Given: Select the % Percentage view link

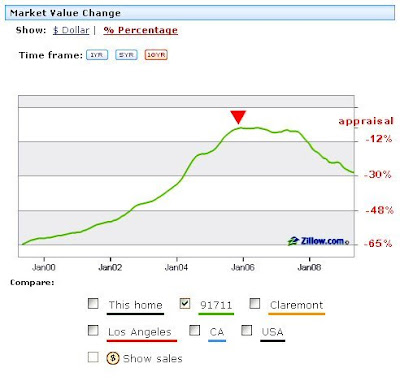Looking at the screenshot, I should click(140, 30).
